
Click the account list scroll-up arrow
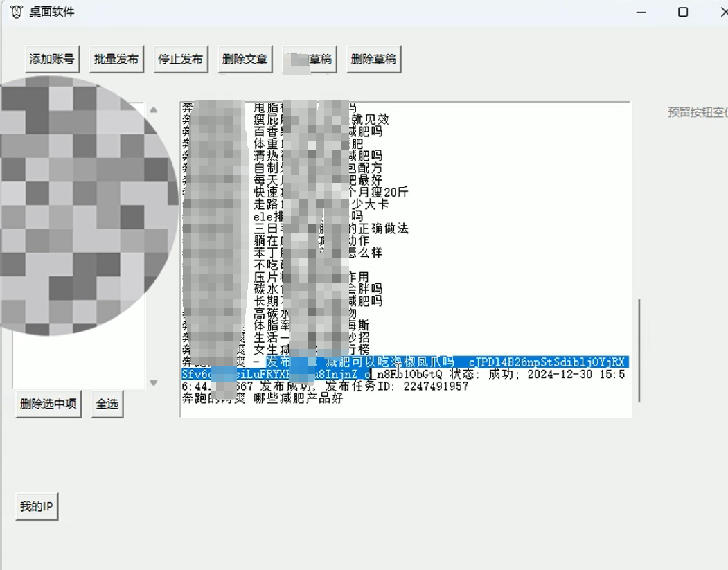click(154, 110)
